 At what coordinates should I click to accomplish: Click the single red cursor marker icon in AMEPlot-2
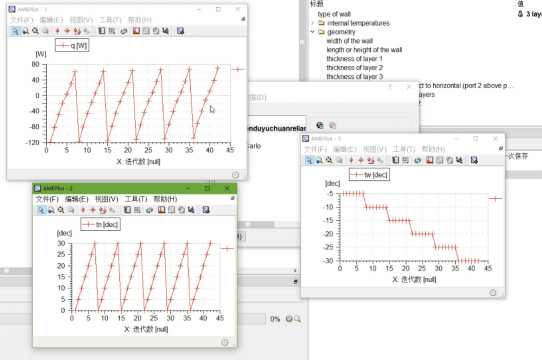(x=83, y=210)
